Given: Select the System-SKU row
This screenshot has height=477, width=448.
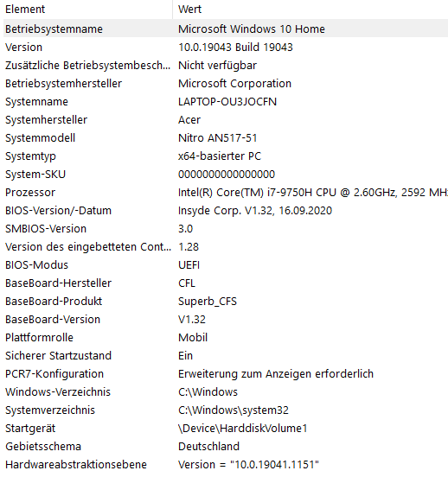Looking at the screenshot, I should pyautogui.click(x=226, y=174).
